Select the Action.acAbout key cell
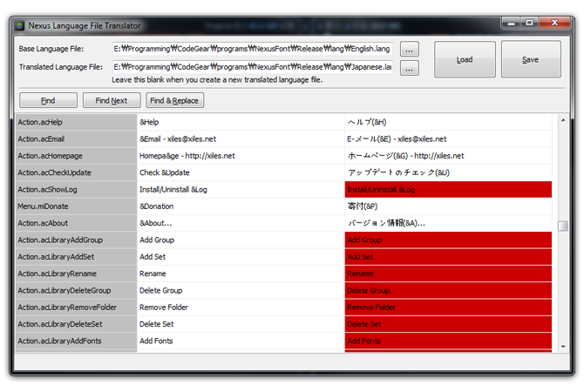Viewport: 584px width, 392px height. (76, 223)
